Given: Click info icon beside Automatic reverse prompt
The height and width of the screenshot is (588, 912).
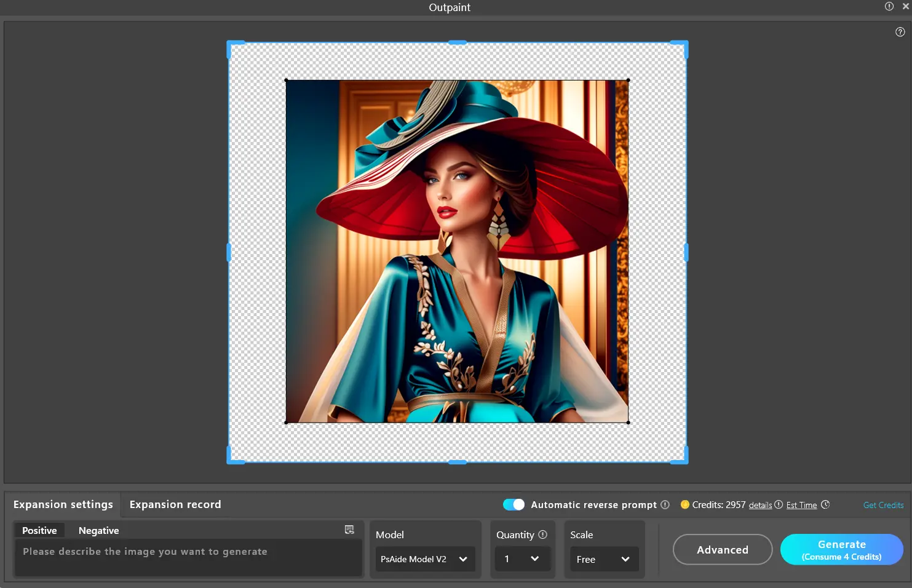Looking at the screenshot, I should click(665, 504).
